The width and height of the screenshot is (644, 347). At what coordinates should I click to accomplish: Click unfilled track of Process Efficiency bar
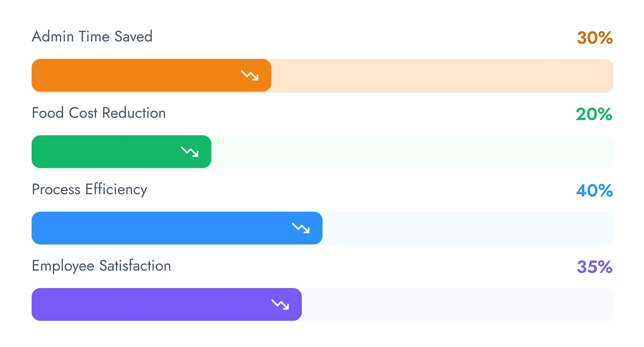coord(467,229)
